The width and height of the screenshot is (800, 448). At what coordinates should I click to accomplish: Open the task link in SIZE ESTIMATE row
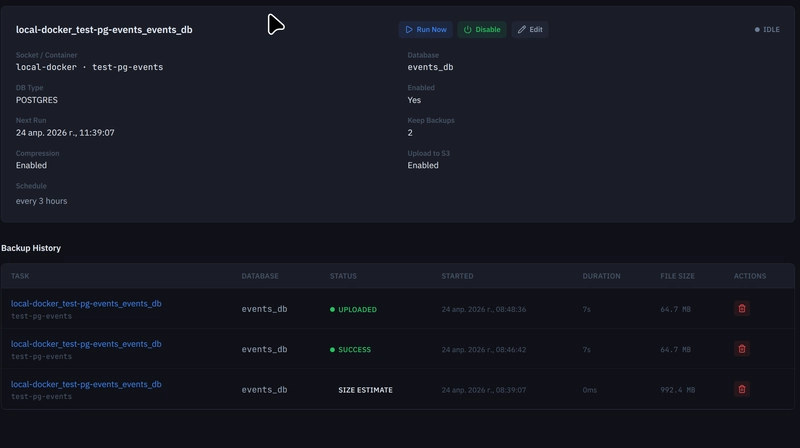pos(86,384)
